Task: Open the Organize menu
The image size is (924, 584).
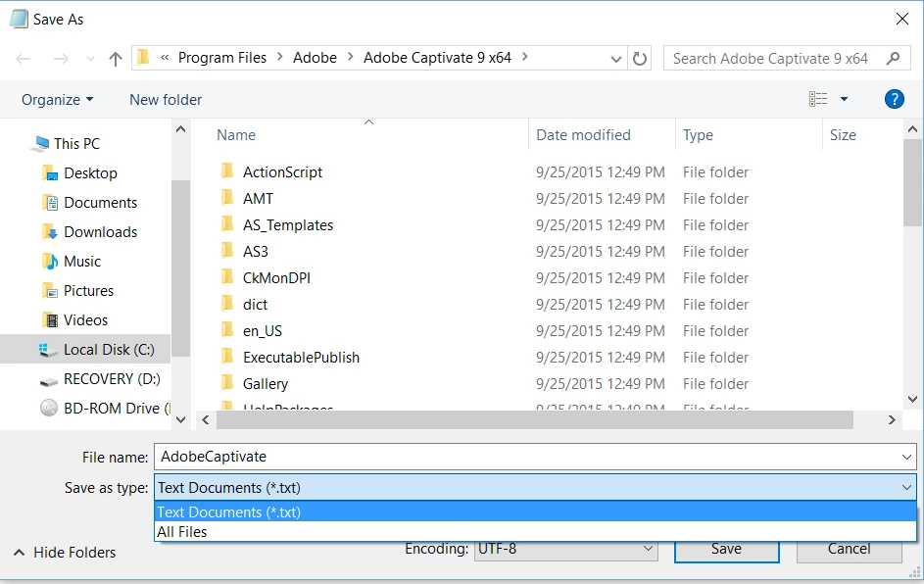Action: 57,100
